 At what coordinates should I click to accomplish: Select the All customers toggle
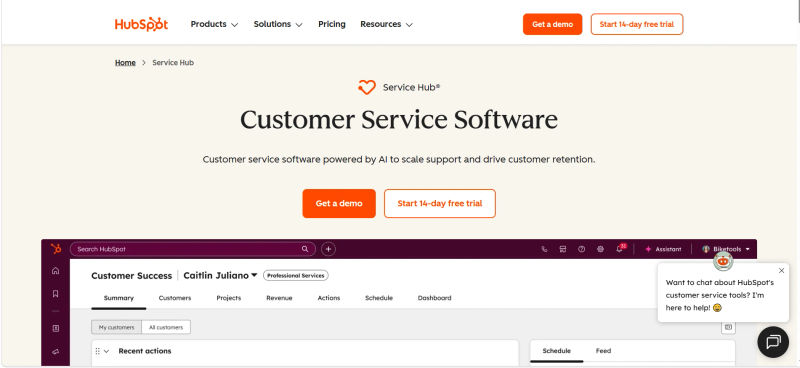pyautogui.click(x=166, y=327)
